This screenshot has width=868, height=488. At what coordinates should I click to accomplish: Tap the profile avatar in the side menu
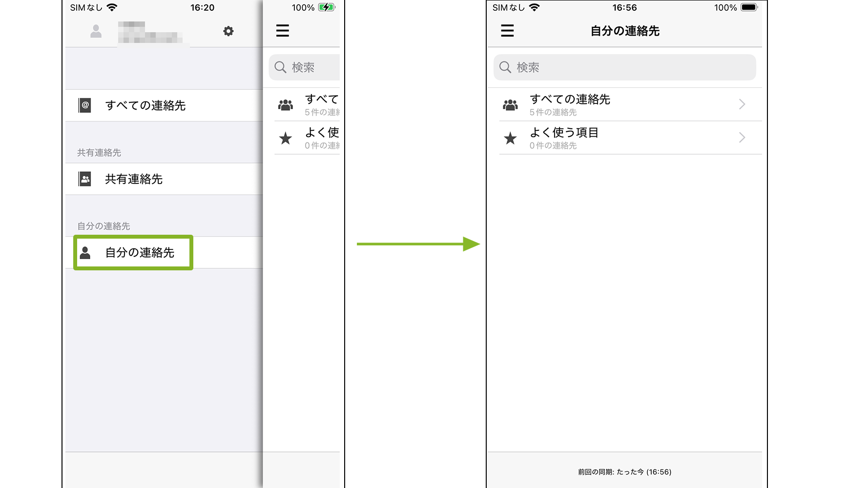96,31
